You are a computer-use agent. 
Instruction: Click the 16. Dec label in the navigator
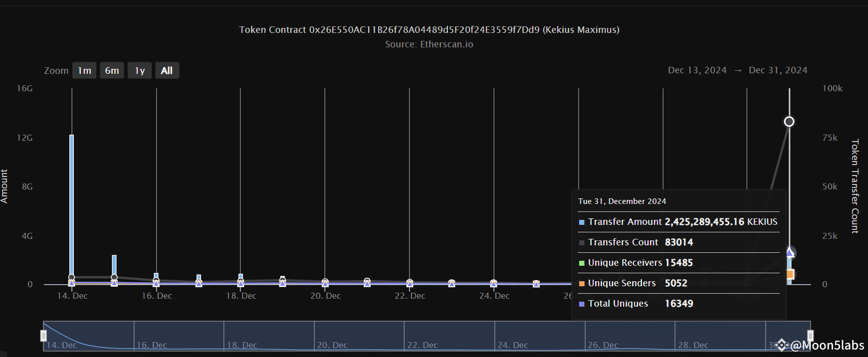(x=152, y=345)
